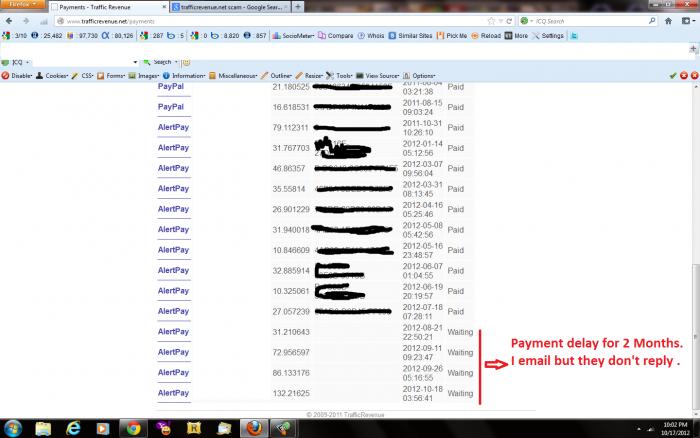Click the toolbar Reload button
This screenshot has width=700, height=438.
pyautogui.click(x=486, y=36)
